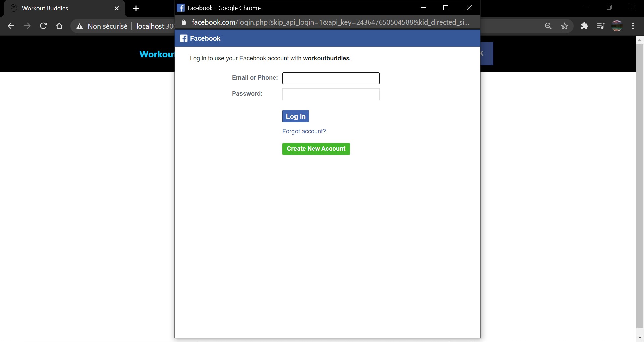The width and height of the screenshot is (644, 342).
Task: Click the green Create New Account button
Action: pos(316,149)
